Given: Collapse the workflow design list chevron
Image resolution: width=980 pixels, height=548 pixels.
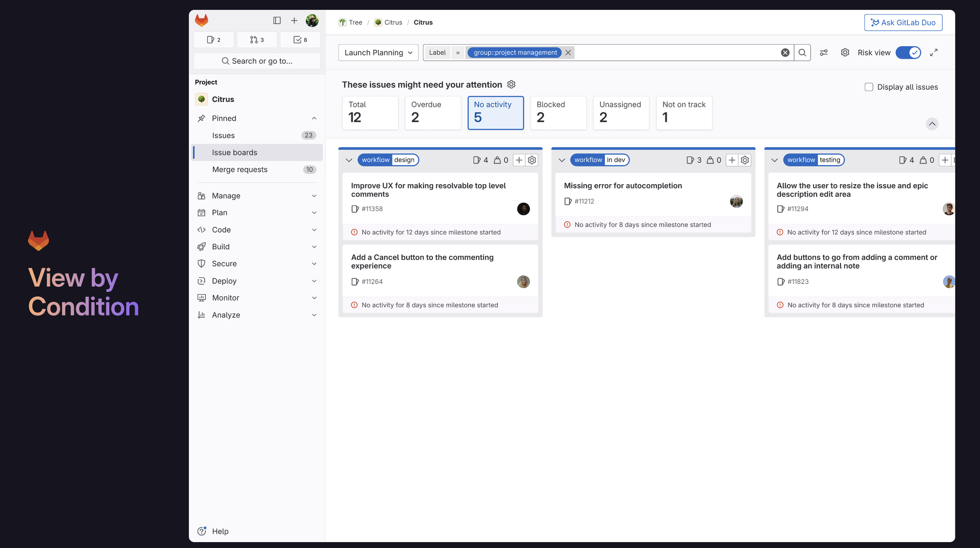Looking at the screenshot, I should click(349, 160).
